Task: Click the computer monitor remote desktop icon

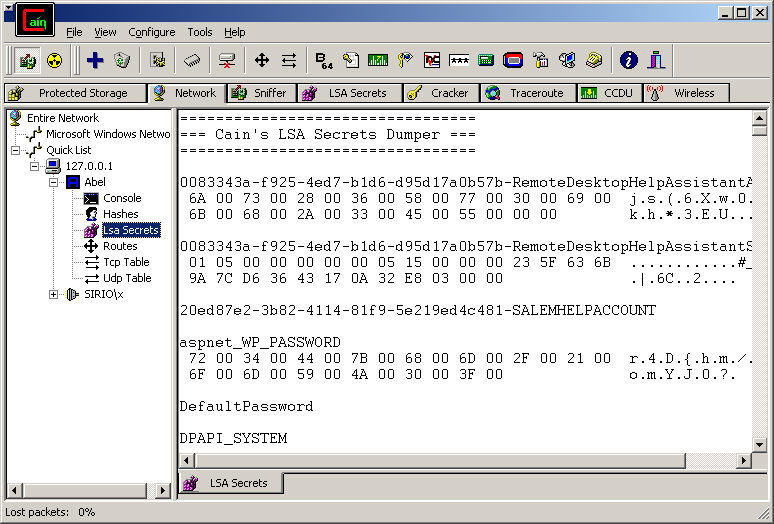Action: [x=567, y=61]
